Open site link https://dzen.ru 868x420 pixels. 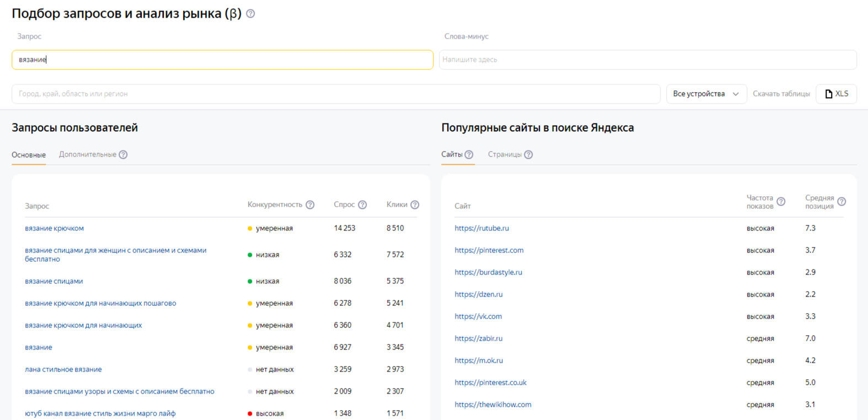click(x=479, y=294)
